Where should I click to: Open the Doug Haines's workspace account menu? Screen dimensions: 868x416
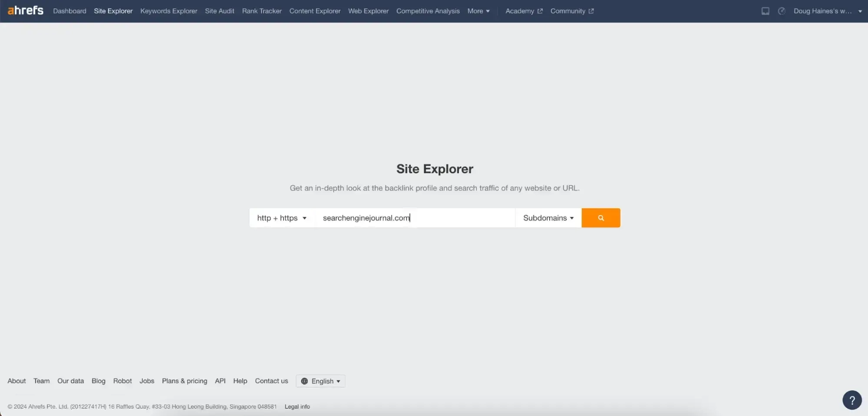(827, 11)
